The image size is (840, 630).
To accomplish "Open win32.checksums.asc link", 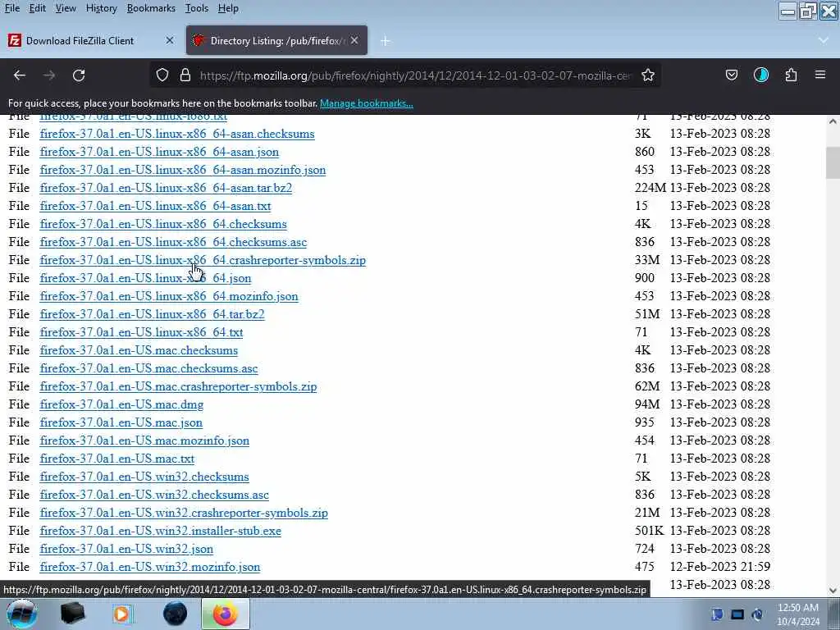I will click(154, 495).
